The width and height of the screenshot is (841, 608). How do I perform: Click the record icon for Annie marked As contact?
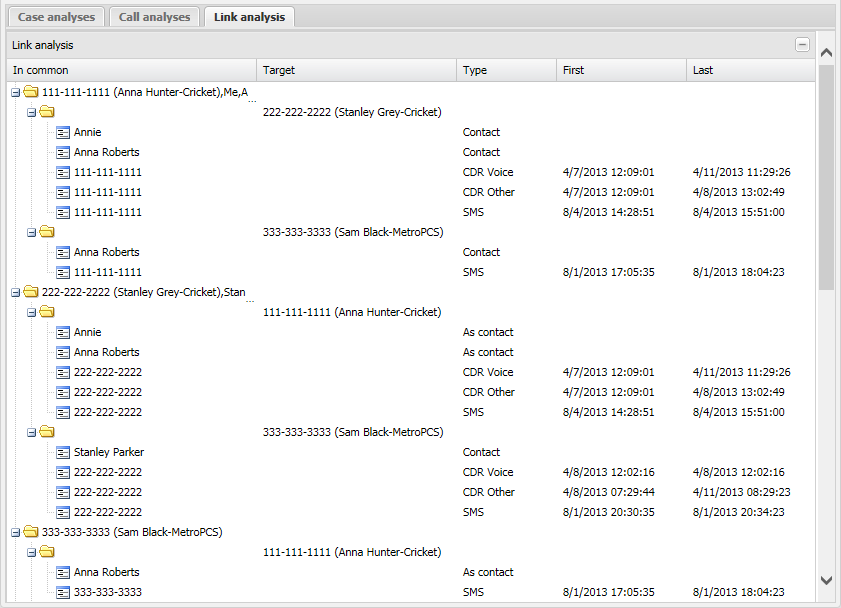63,332
